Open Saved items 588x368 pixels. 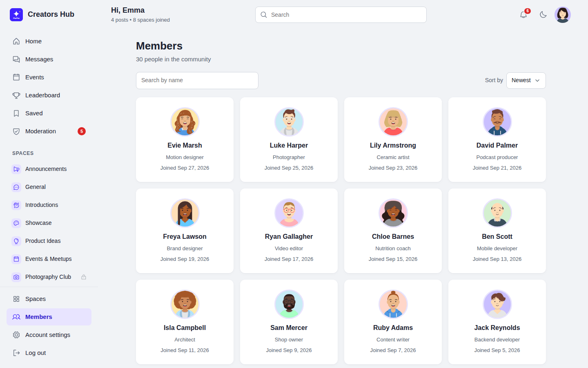pos(49,113)
